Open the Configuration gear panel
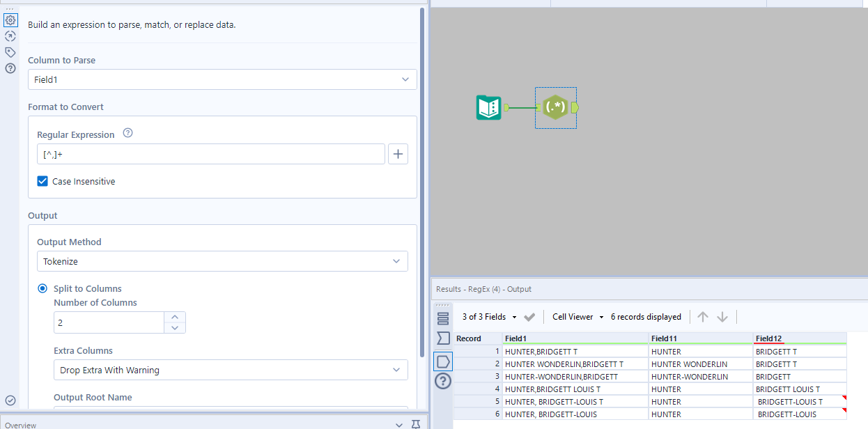The width and height of the screenshot is (868, 429). pyautogui.click(x=10, y=20)
